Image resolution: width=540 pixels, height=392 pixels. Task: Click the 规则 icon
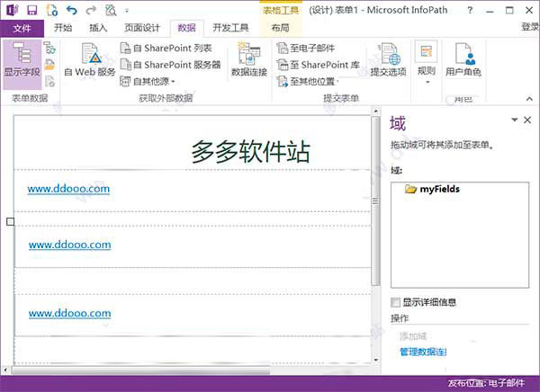(x=426, y=51)
